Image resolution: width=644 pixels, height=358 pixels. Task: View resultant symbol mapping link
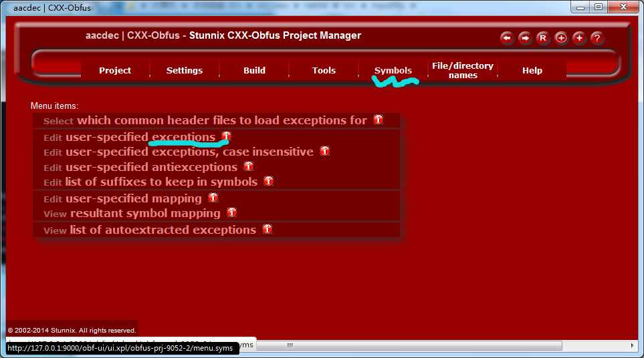tap(132, 213)
